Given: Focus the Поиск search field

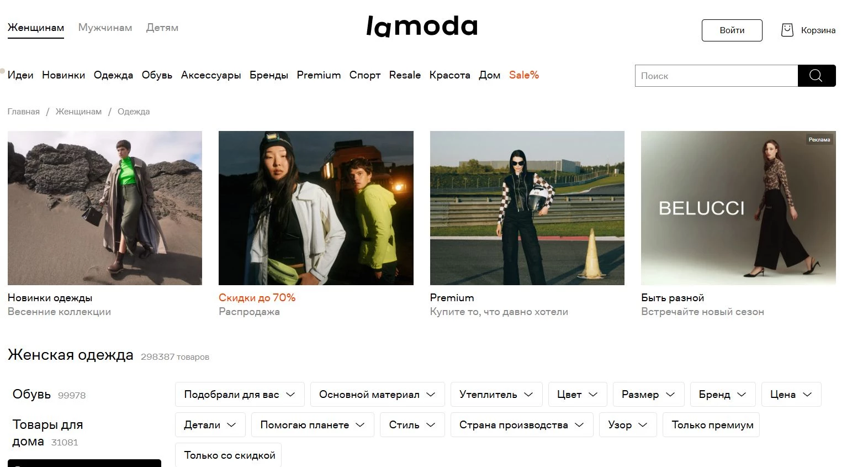Looking at the screenshot, I should point(716,76).
